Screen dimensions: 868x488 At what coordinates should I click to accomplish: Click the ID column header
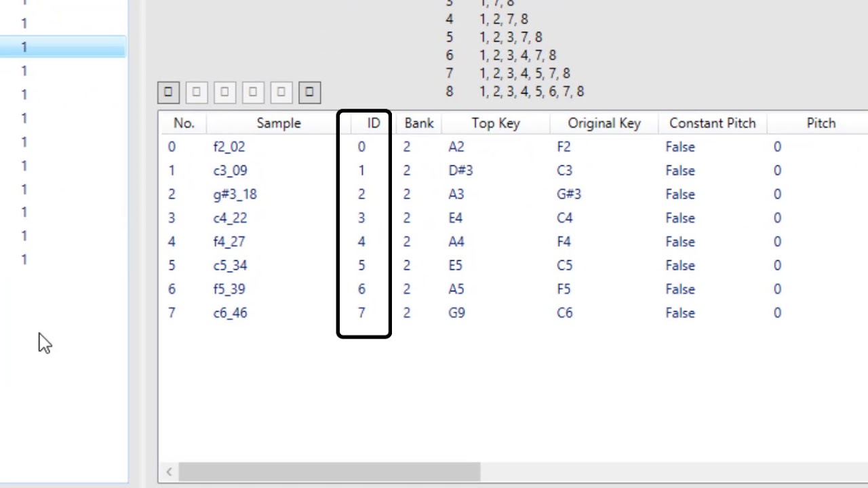(374, 123)
